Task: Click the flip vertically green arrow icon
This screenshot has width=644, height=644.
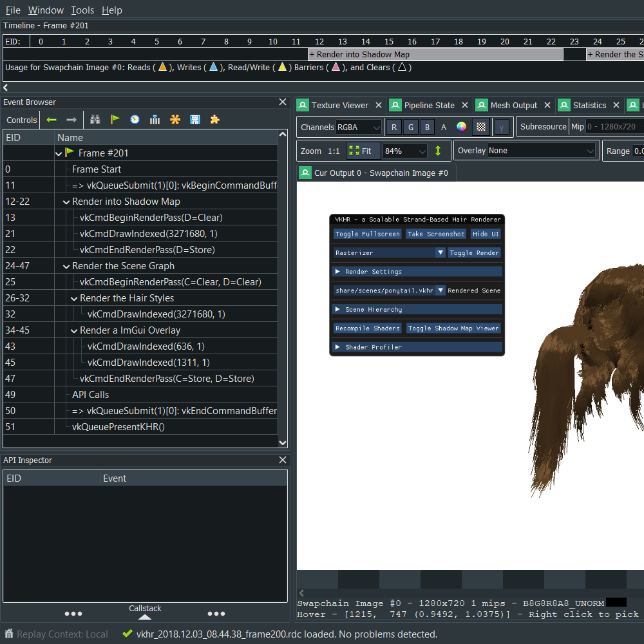Action: coord(438,151)
